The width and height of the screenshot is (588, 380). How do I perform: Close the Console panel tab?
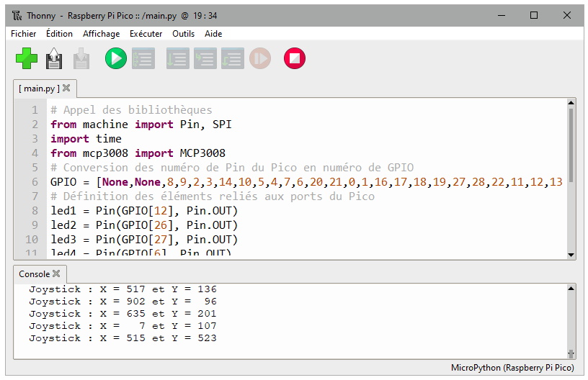(x=56, y=273)
